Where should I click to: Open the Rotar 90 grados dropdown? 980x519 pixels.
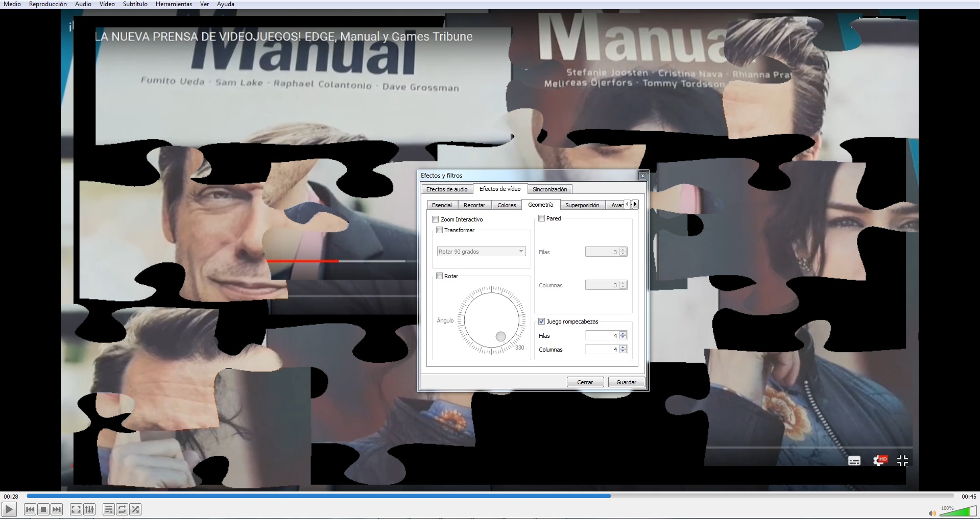pyautogui.click(x=481, y=252)
